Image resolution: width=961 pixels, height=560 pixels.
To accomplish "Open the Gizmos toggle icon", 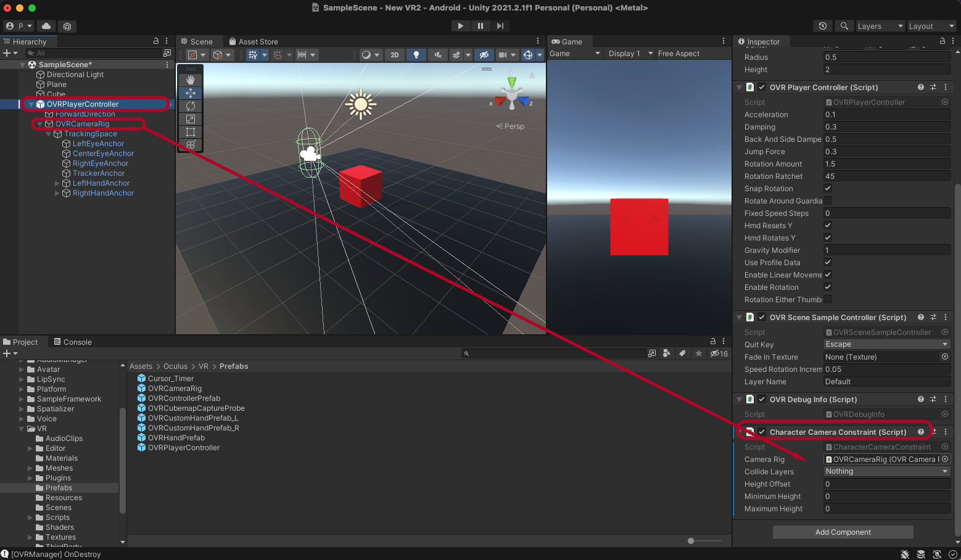I will (x=528, y=55).
